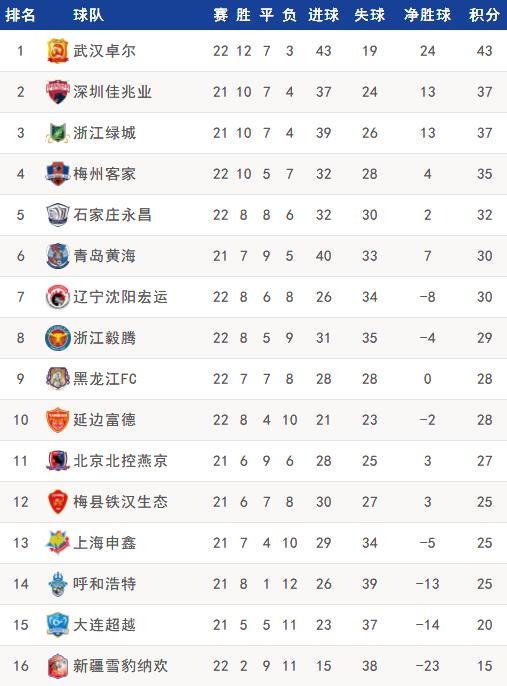Open the 新疆雪豹纳欢 team crest
The image size is (507, 686).
point(58,666)
